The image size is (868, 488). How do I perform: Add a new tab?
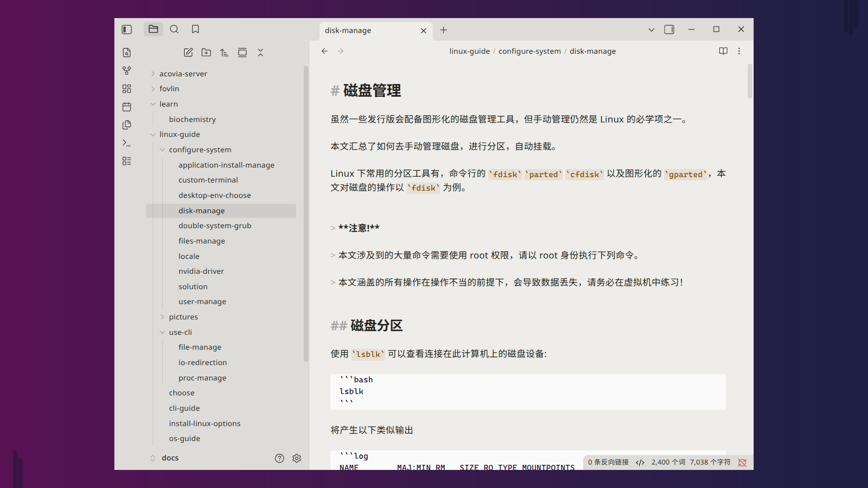point(443,30)
